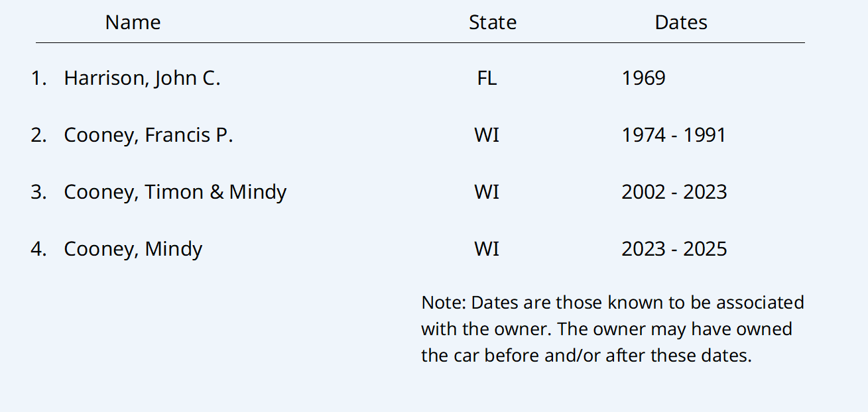Click the WI state in row 4

pos(487,249)
